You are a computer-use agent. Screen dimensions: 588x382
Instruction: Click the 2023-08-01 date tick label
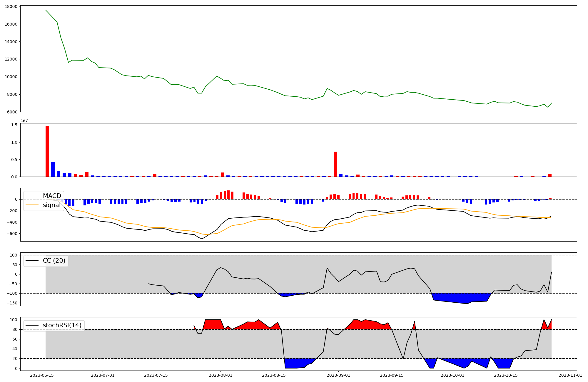(x=220, y=375)
